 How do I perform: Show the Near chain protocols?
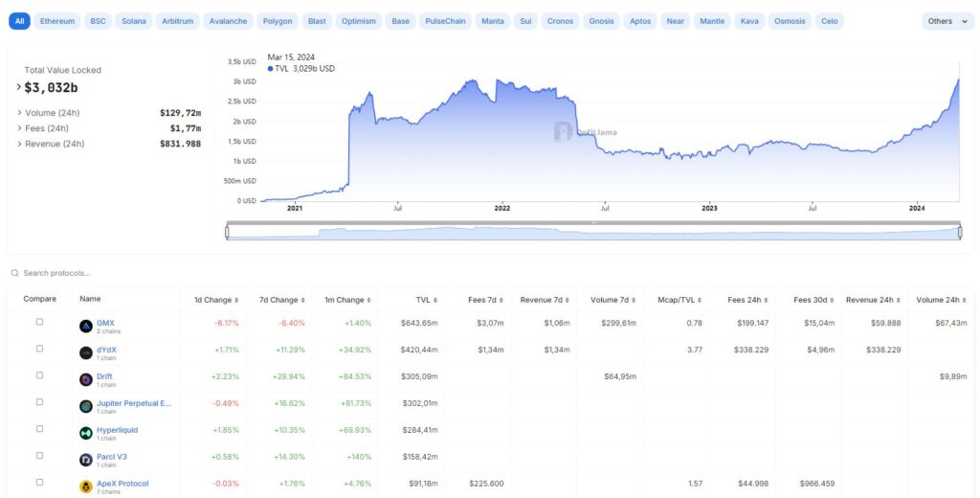pos(676,21)
